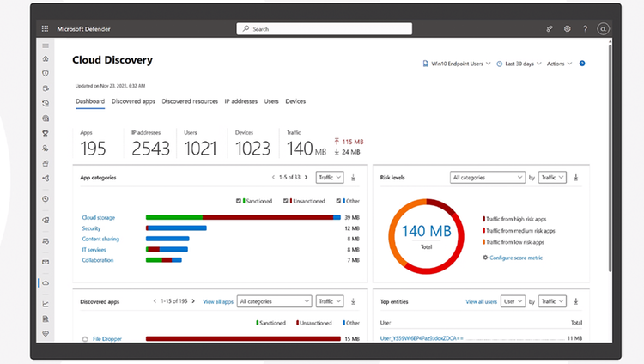The height and width of the screenshot is (364, 644).
Task: Click the blue help circle beside Actions
Action: 582,64
